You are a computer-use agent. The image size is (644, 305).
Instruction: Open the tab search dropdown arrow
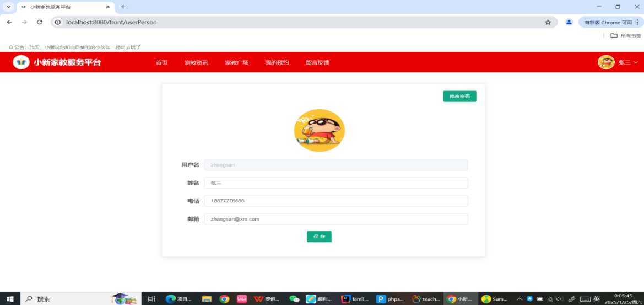9,7
